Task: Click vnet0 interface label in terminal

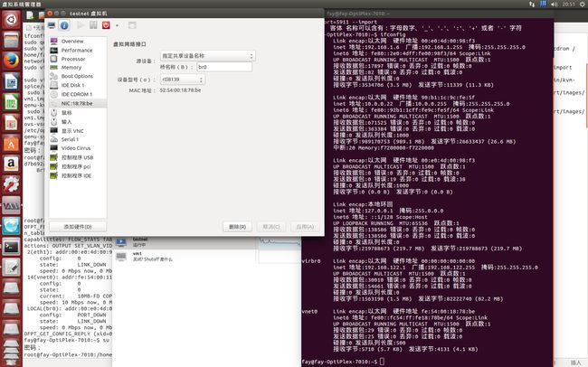Action: click(310, 311)
